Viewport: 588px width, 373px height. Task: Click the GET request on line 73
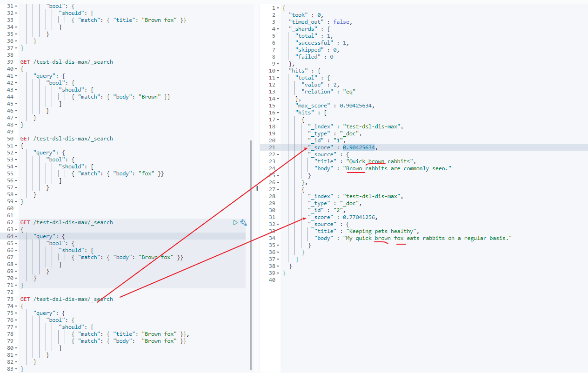tap(66, 299)
